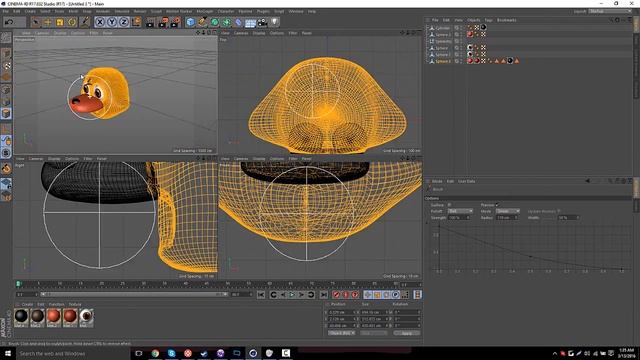
Task: Click Play Forwards in the timeline controls
Action: 292,295
